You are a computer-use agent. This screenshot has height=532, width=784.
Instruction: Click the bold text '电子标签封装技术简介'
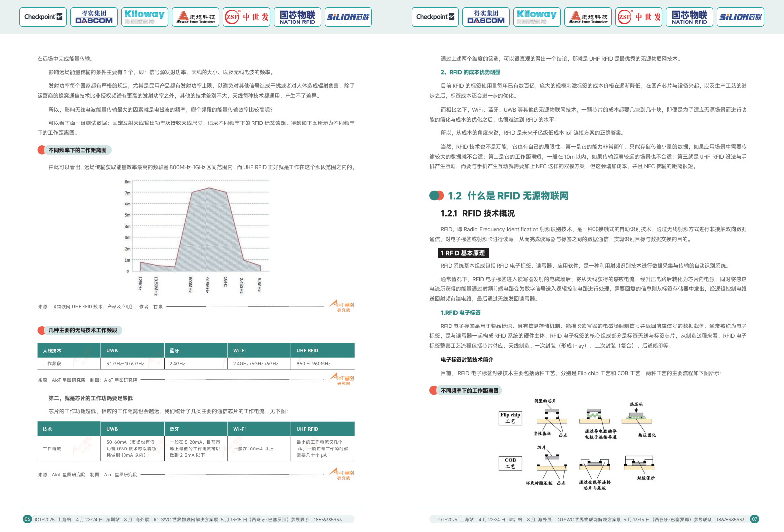(x=467, y=360)
